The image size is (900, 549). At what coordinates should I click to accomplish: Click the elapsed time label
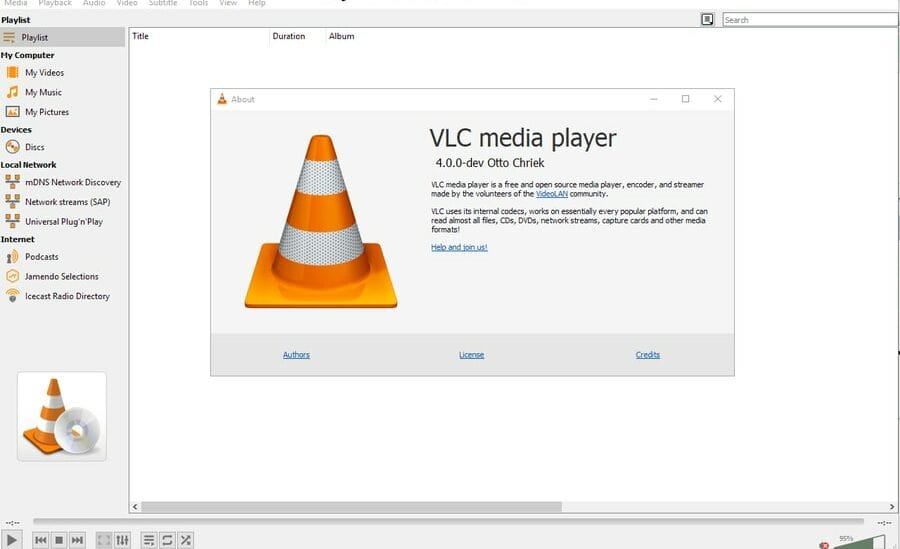(13, 523)
